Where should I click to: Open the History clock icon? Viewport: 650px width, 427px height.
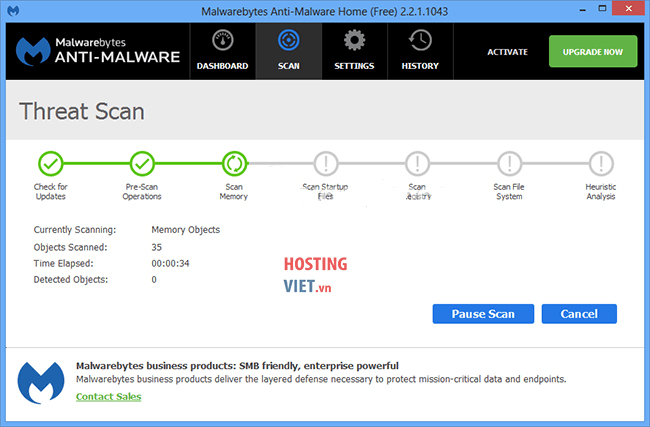click(x=420, y=41)
